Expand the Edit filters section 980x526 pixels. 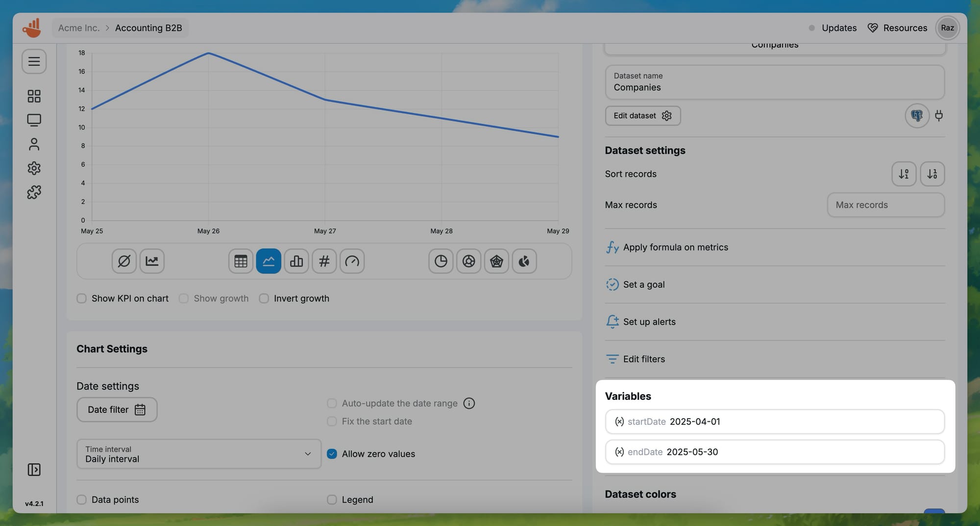643,359
